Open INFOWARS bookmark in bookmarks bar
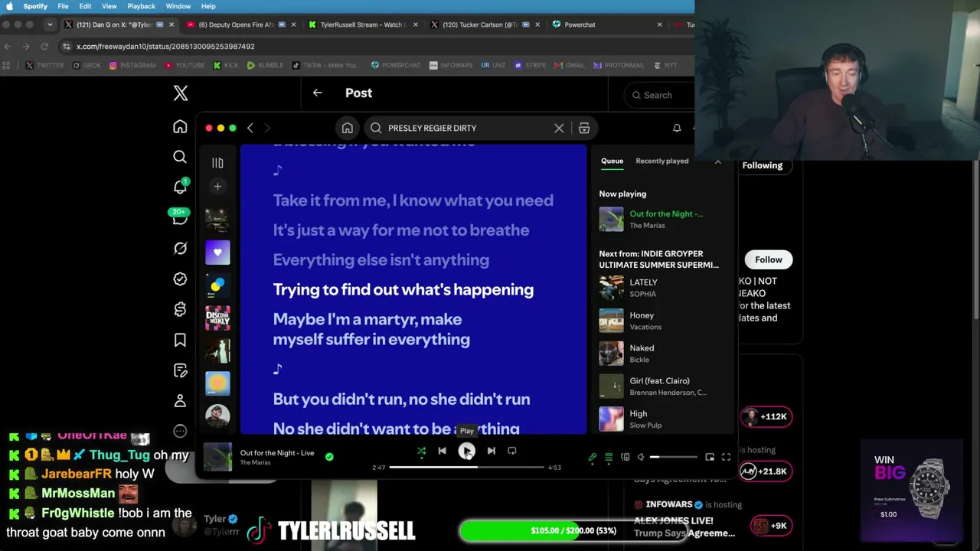This screenshot has width=980, height=551. (450, 65)
